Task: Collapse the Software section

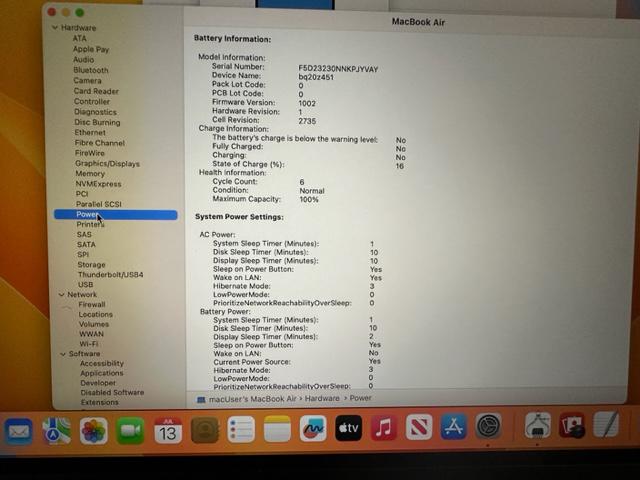Action: pyautogui.click(x=63, y=354)
